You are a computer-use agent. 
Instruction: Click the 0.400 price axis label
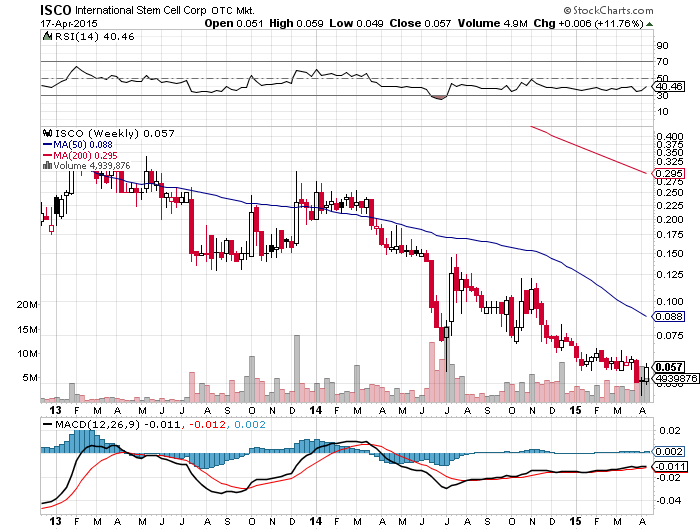click(x=670, y=137)
